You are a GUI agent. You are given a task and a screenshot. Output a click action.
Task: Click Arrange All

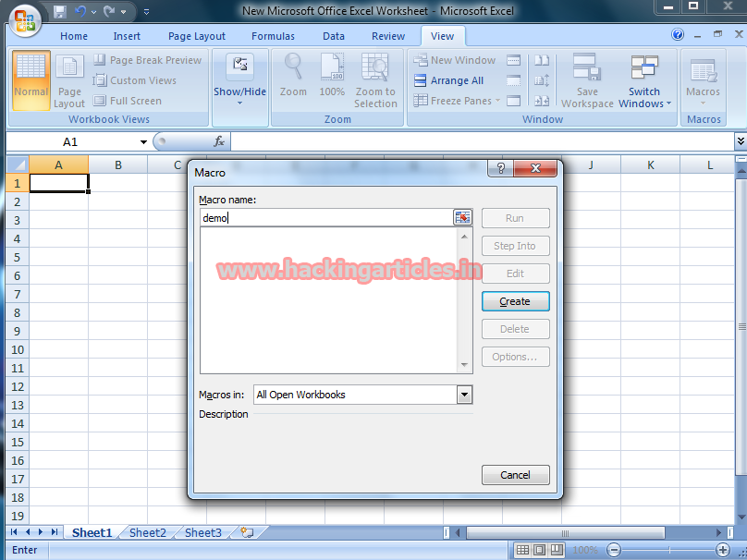448,80
